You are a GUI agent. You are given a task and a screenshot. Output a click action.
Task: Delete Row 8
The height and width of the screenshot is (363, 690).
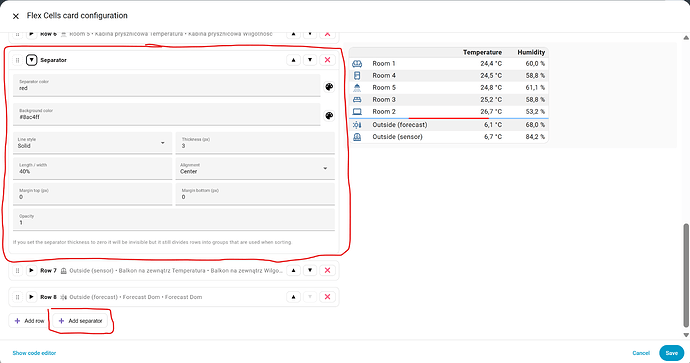(x=327, y=297)
